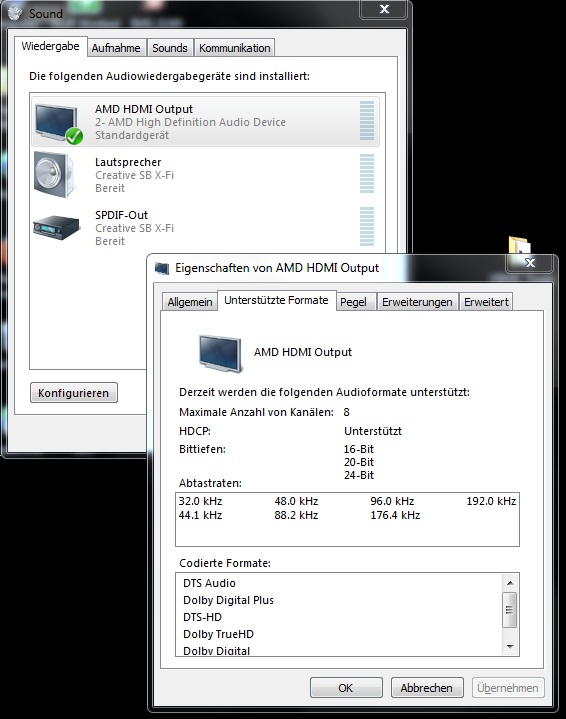The width and height of the screenshot is (566, 719).
Task: Open the Erweiterungen tab
Action: pyautogui.click(x=417, y=302)
